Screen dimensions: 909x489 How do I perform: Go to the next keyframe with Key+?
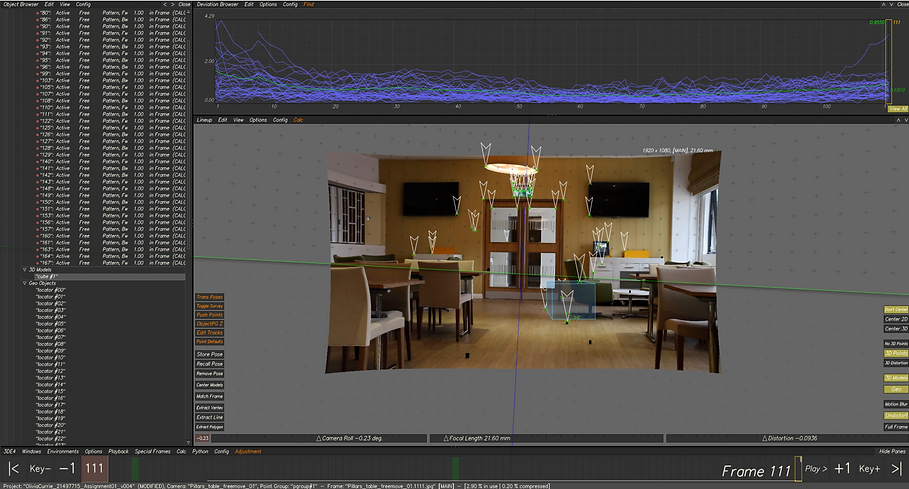point(869,469)
